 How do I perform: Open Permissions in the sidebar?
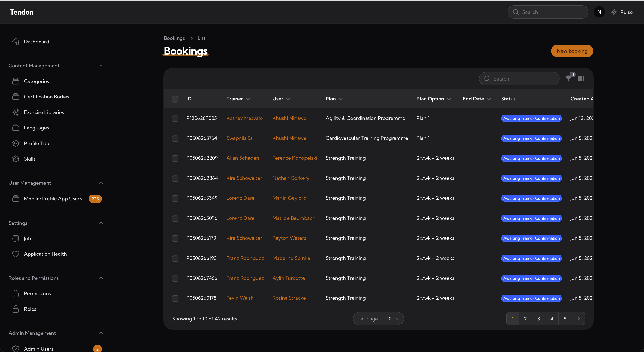(37, 293)
